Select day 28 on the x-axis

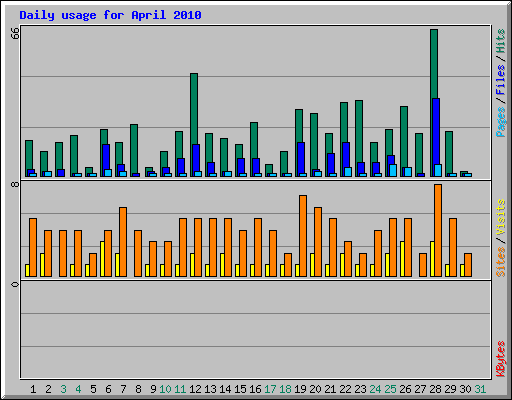(x=435, y=389)
